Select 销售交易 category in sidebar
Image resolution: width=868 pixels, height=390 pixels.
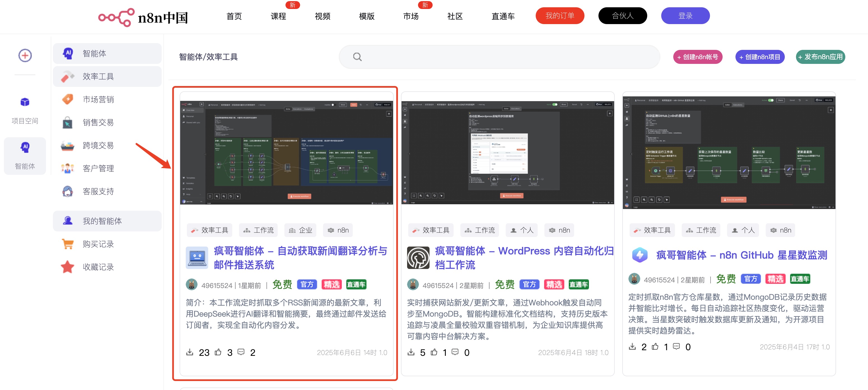(x=107, y=122)
